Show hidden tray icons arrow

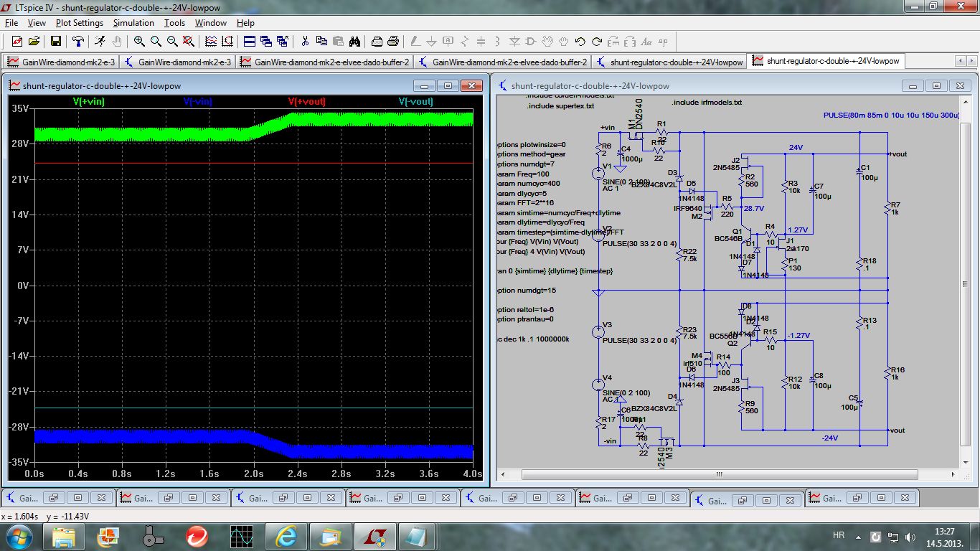pos(859,536)
